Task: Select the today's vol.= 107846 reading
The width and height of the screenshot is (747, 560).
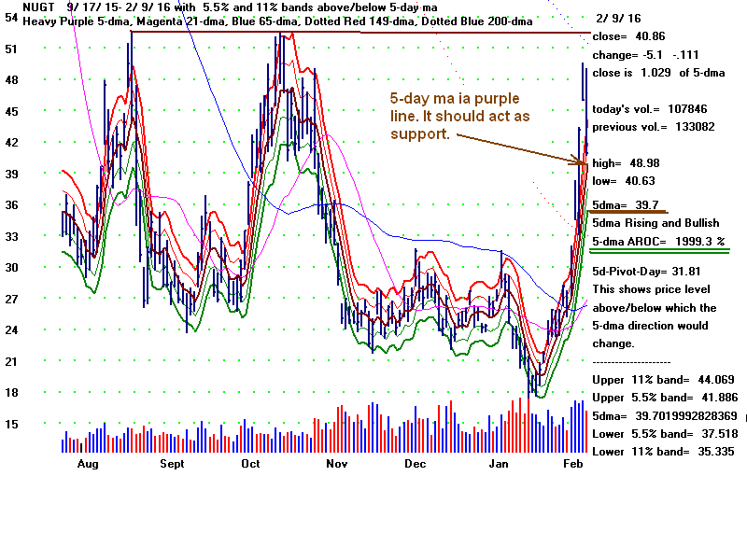Action: (645, 108)
